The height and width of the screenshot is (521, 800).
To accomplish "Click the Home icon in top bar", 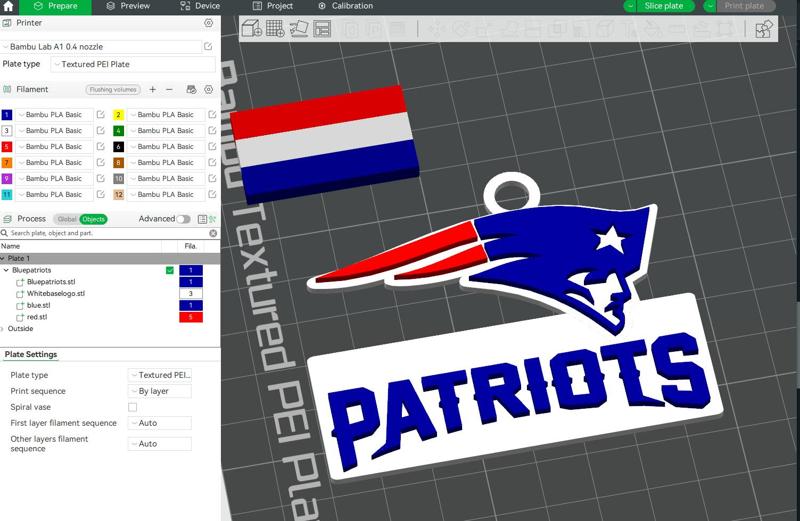I will [8, 6].
